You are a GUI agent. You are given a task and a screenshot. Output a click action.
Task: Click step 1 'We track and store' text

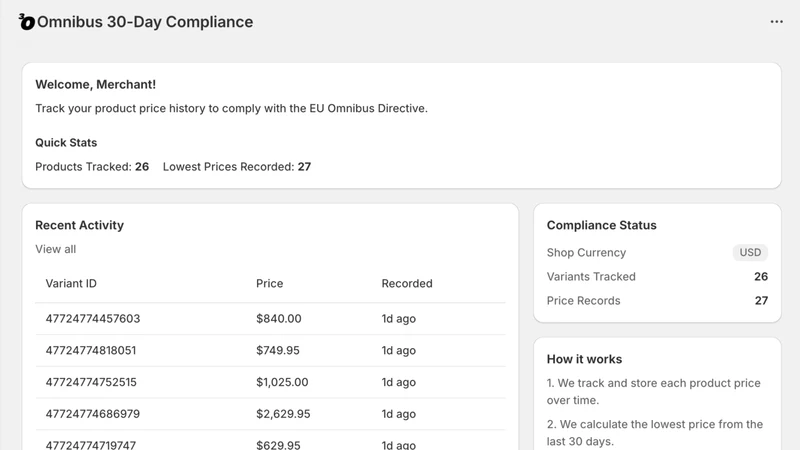(x=654, y=391)
